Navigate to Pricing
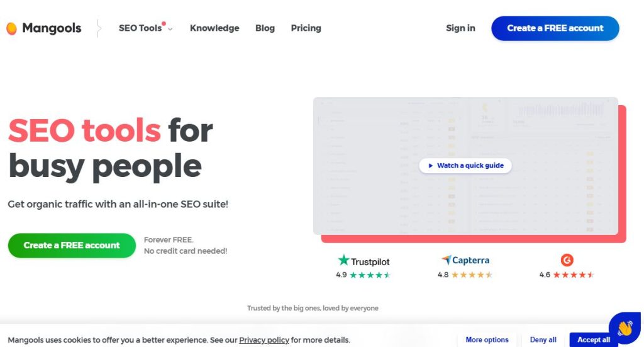Screen dimensions: 644x347 306,28
